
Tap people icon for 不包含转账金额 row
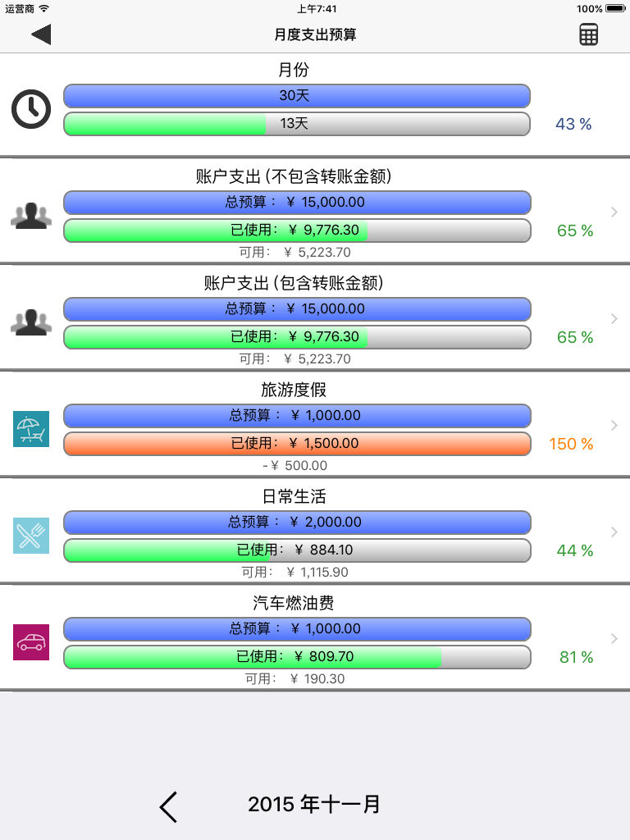click(31, 216)
